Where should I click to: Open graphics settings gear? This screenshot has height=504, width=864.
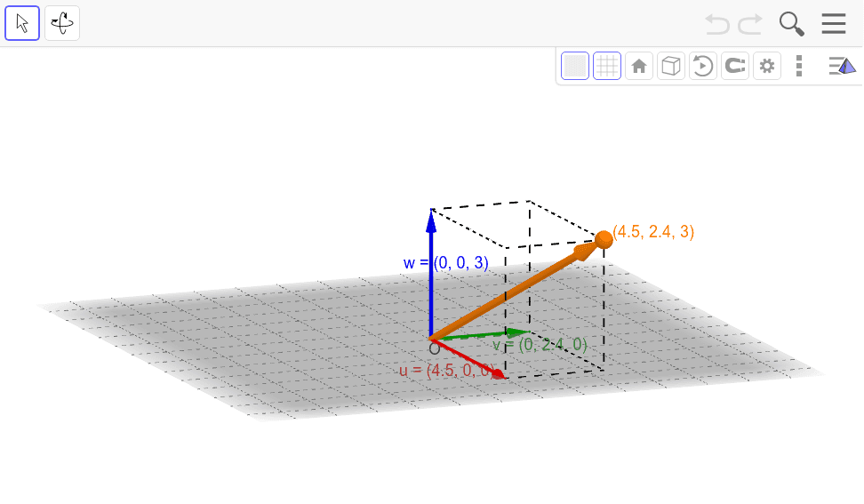pyautogui.click(x=767, y=66)
